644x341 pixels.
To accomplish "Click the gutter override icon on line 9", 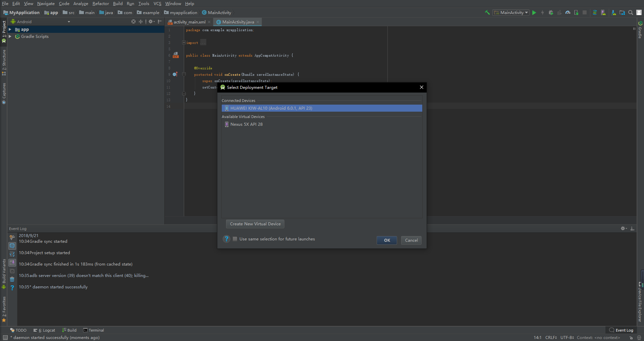I will (x=175, y=74).
